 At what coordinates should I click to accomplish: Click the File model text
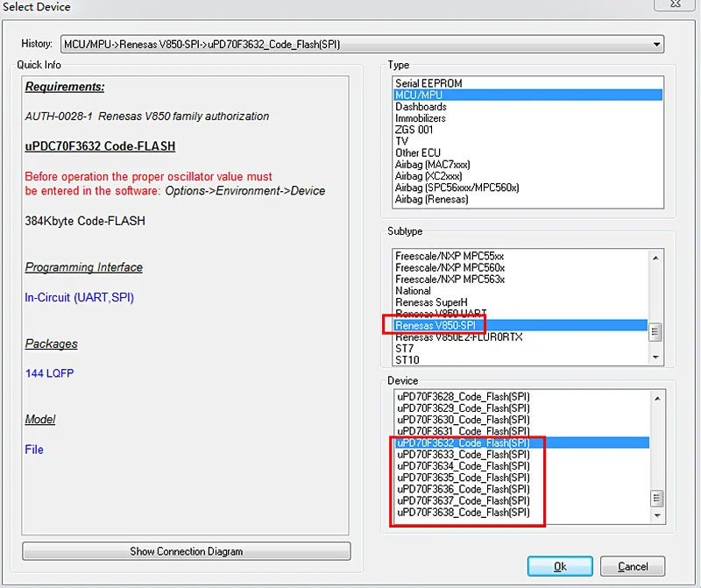point(34,450)
